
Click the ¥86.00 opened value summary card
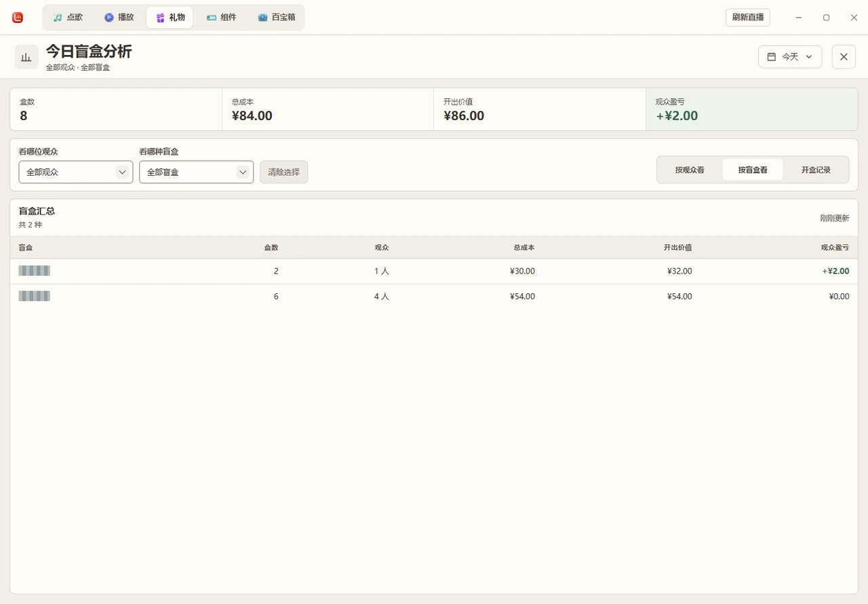(540, 109)
